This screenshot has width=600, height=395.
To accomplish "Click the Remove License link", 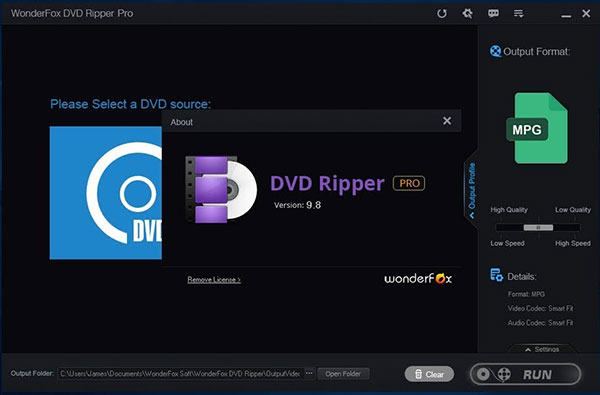I will click(x=214, y=280).
